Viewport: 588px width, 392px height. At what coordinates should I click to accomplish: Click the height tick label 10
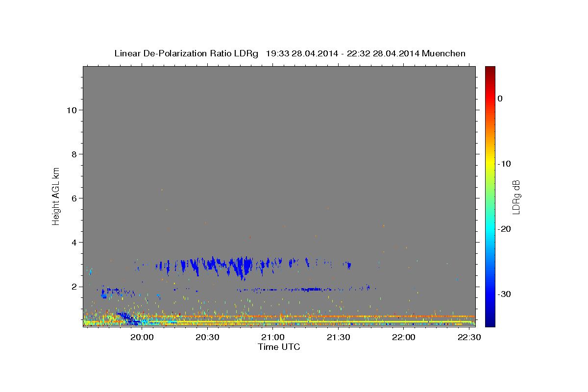[71, 110]
